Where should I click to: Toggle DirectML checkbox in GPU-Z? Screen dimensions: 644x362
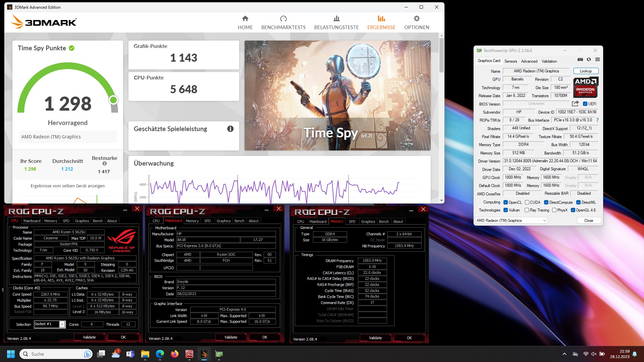tap(578, 202)
